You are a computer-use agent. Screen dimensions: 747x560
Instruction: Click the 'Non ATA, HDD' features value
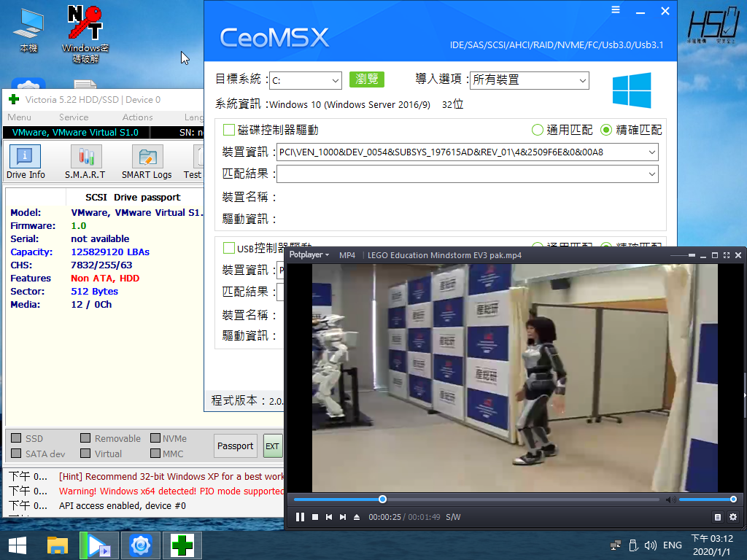click(105, 278)
